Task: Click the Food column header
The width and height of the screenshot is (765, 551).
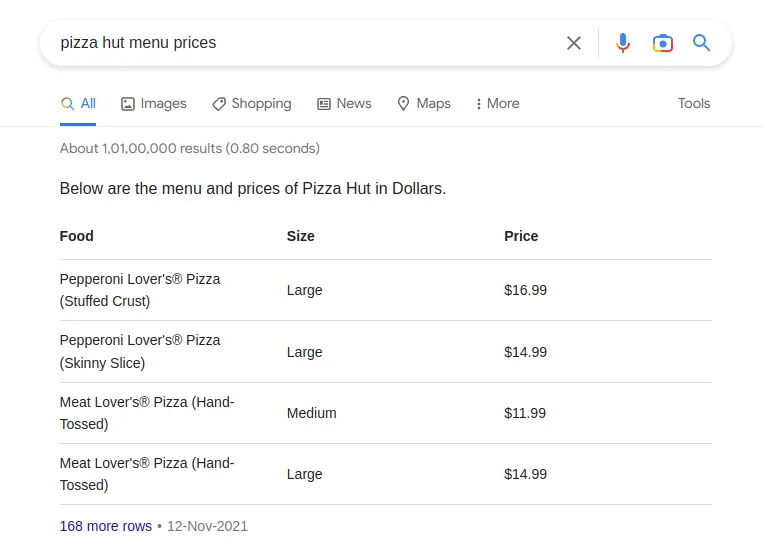Action: tap(77, 236)
